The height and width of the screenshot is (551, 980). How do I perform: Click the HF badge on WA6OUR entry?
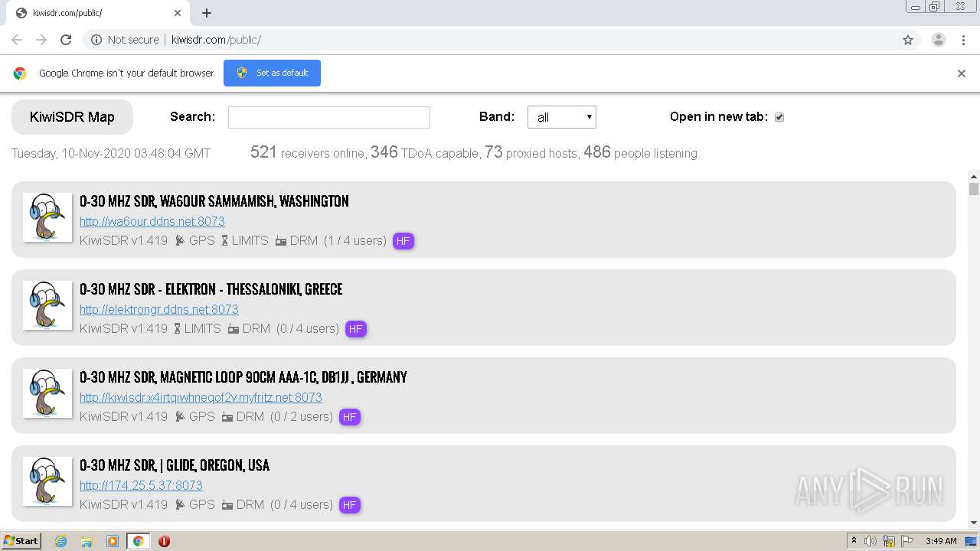tap(403, 241)
